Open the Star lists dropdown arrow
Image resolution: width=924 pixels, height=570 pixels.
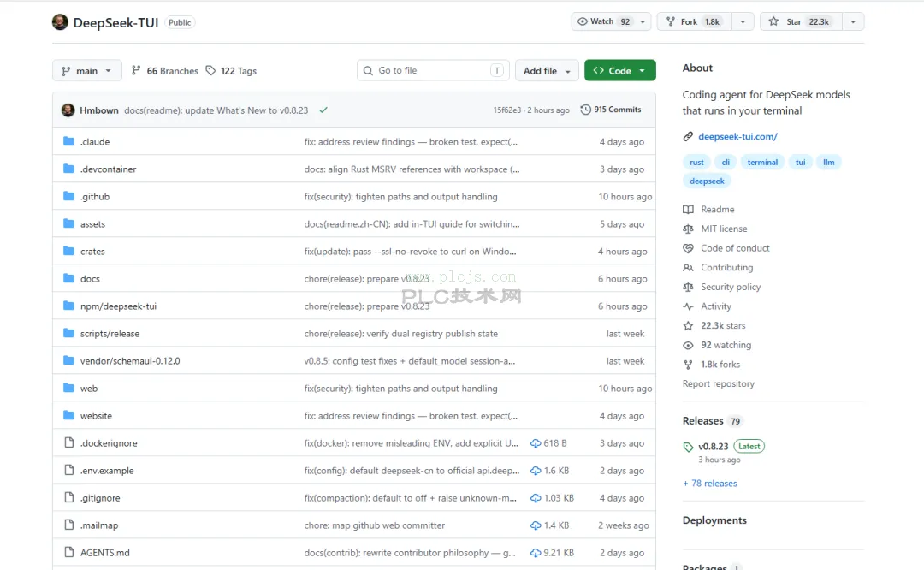click(x=853, y=21)
